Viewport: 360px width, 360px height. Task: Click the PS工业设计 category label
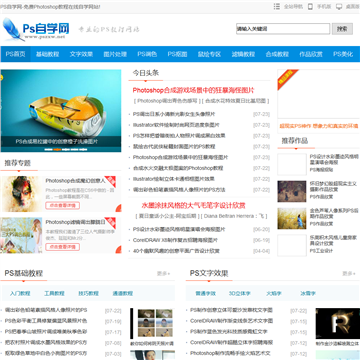point(321,251)
